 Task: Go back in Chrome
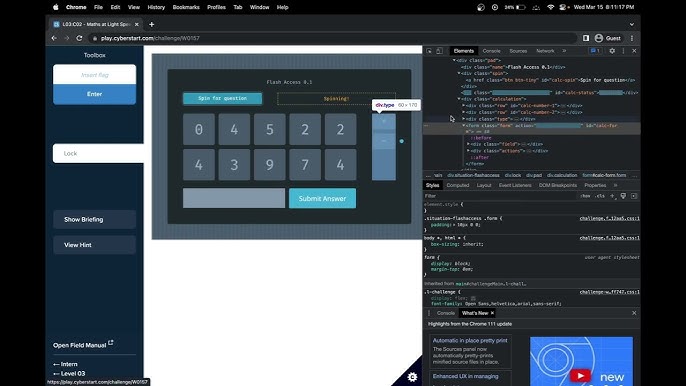(54, 38)
